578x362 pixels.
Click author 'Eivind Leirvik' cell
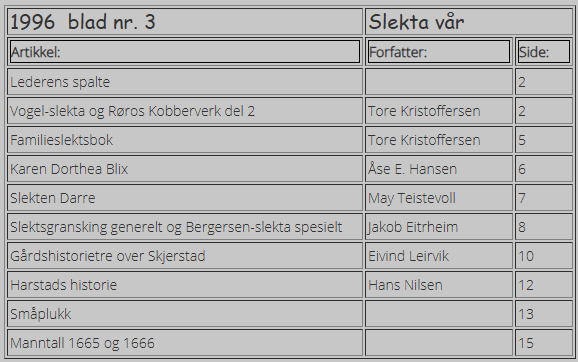[439, 256]
